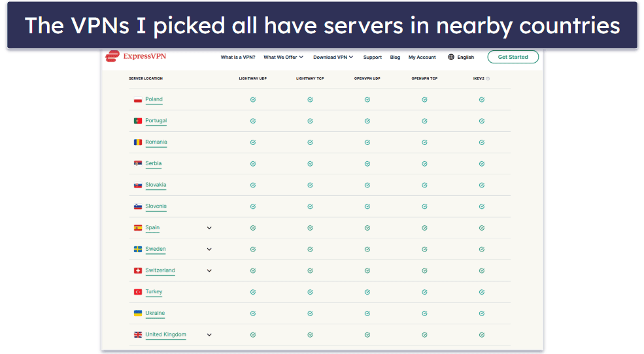Click the OpenVPN TCP column header

(x=424, y=78)
